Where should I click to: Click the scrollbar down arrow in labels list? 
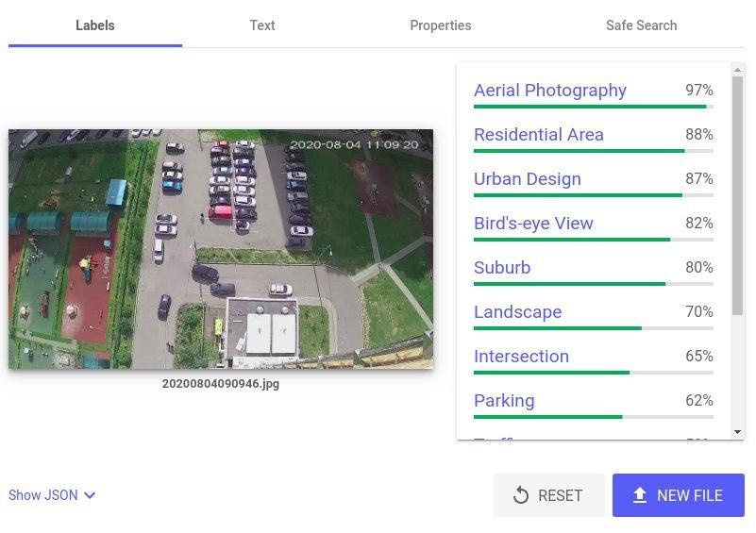pyautogui.click(x=737, y=432)
